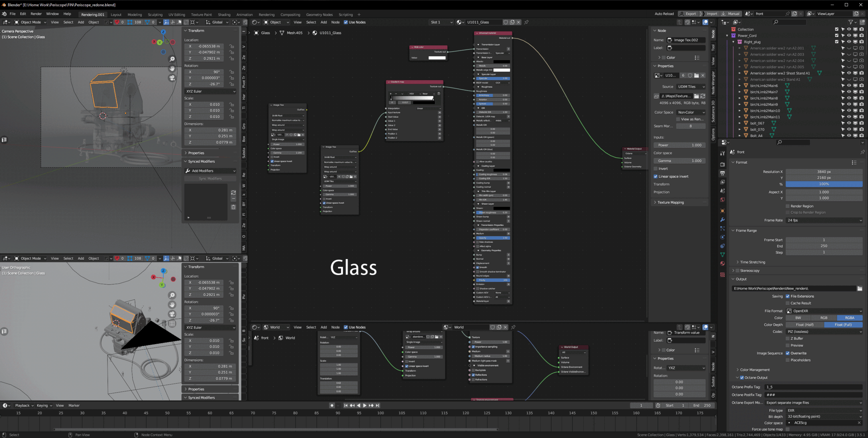Open the Render Properties tab
The height and width of the screenshot is (438, 868).
pyautogui.click(x=723, y=165)
